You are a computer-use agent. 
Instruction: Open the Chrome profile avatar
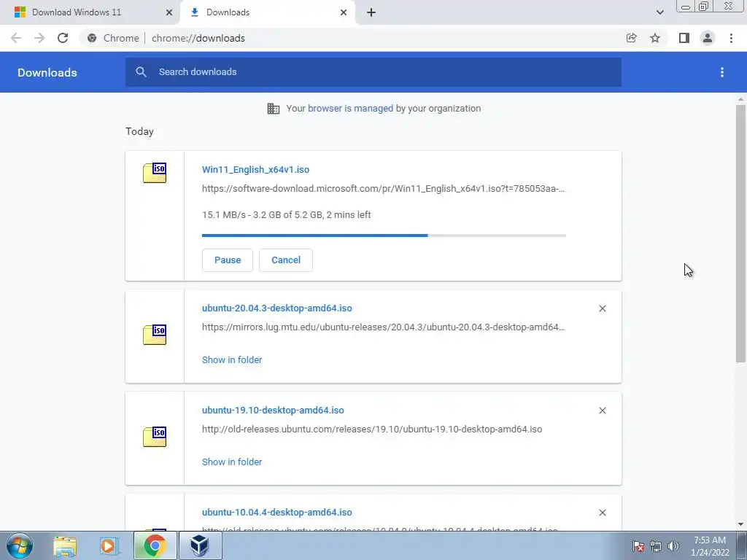[x=708, y=38]
